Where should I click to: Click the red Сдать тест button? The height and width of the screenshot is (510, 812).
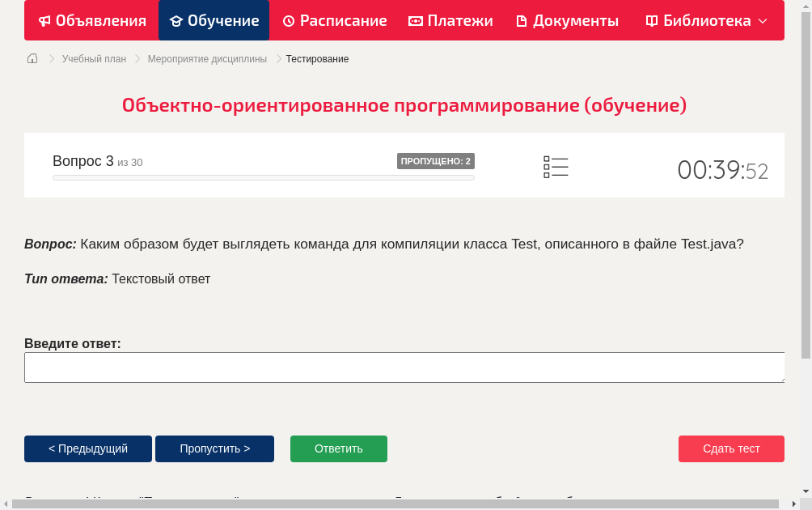tap(731, 448)
